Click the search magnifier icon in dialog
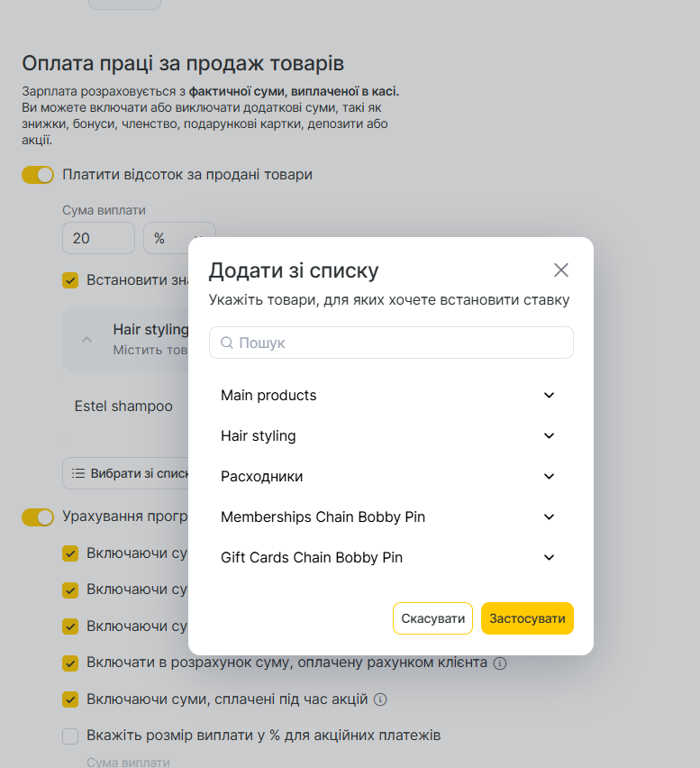Image resolution: width=700 pixels, height=768 pixels. [227, 343]
